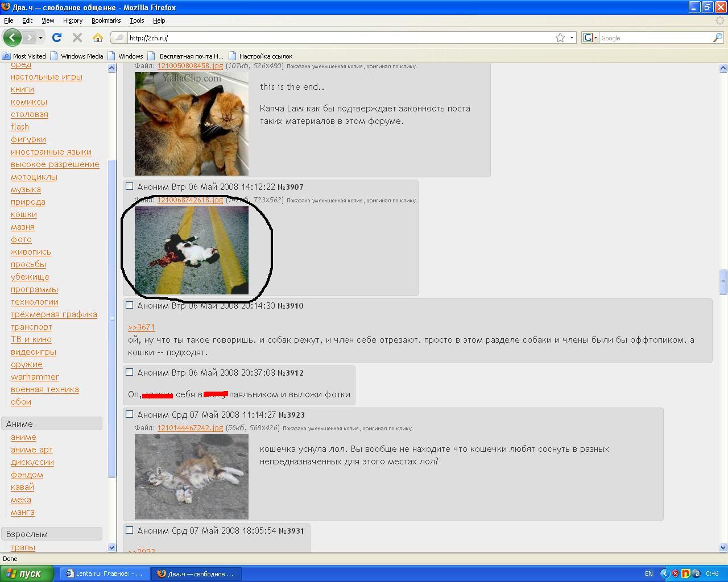Focus the Google search input field
The height and width of the screenshot is (582, 728).
(654, 38)
